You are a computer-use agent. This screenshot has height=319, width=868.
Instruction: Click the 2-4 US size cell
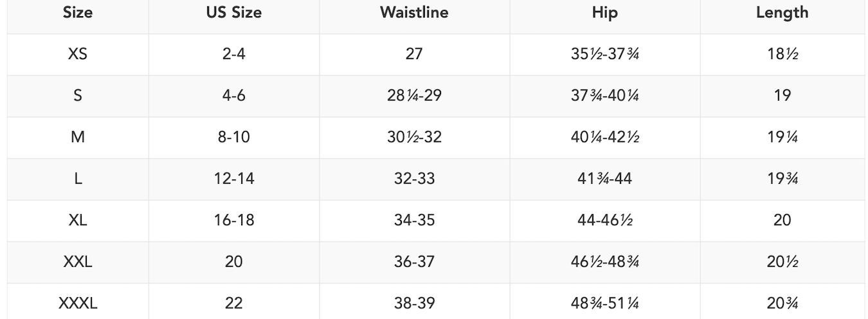point(234,54)
